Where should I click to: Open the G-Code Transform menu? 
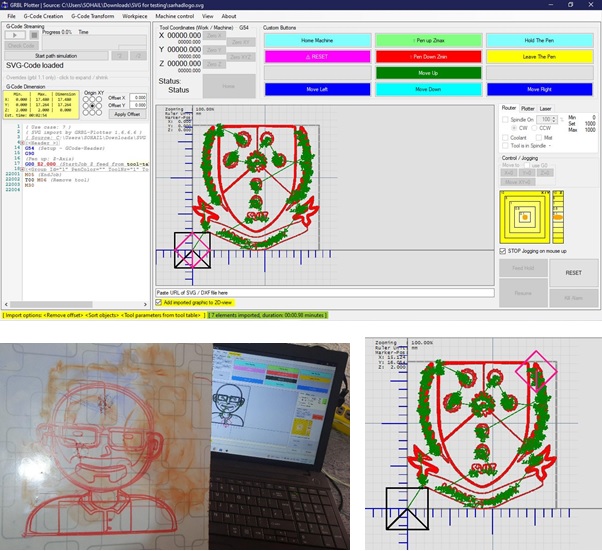coord(93,16)
